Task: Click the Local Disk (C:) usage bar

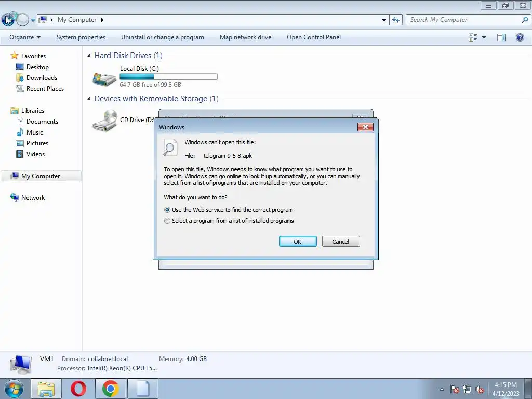Action: point(168,77)
